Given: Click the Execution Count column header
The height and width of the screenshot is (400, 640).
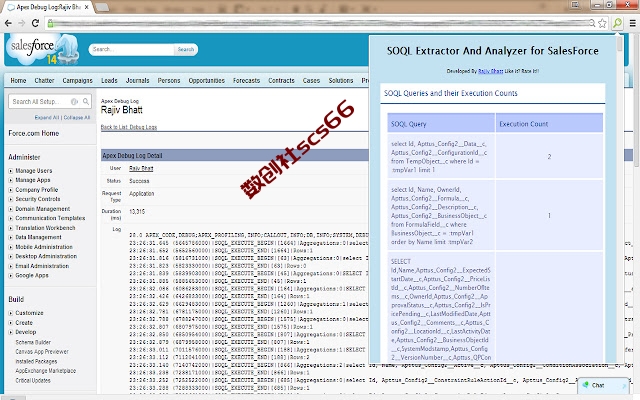Looking at the screenshot, I should tap(549, 124).
